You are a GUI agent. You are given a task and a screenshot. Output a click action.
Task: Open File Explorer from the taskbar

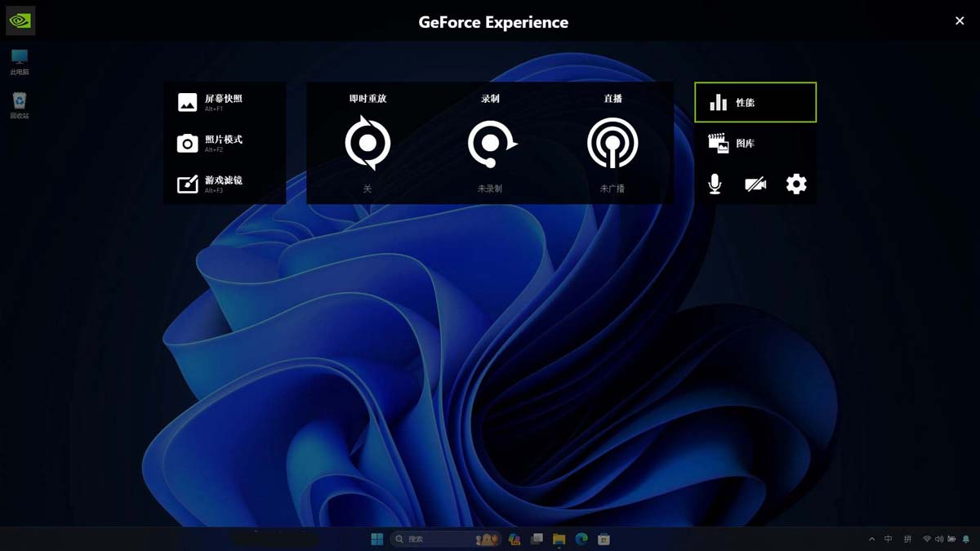pos(559,539)
